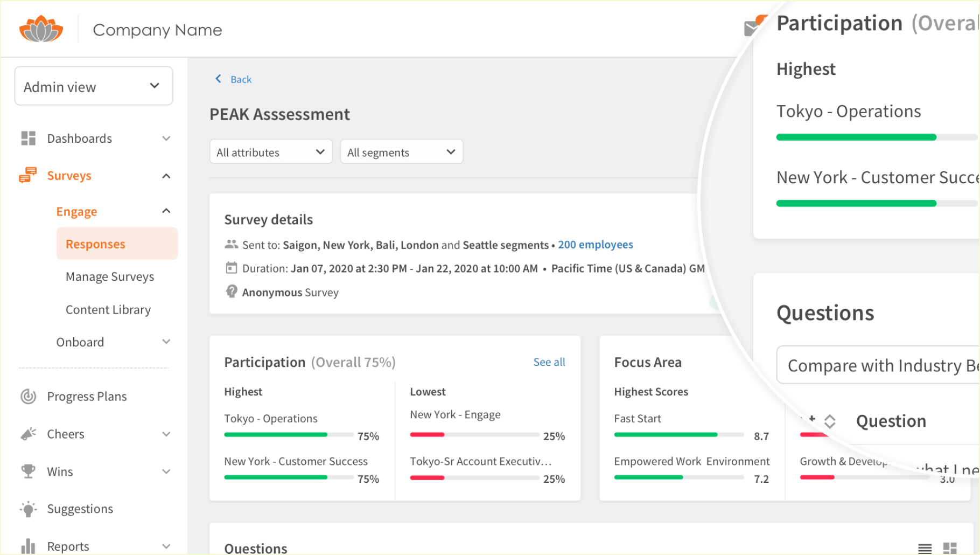This screenshot has height=555, width=980.
Task: Select the Wins trophy icon
Action: coord(27,471)
